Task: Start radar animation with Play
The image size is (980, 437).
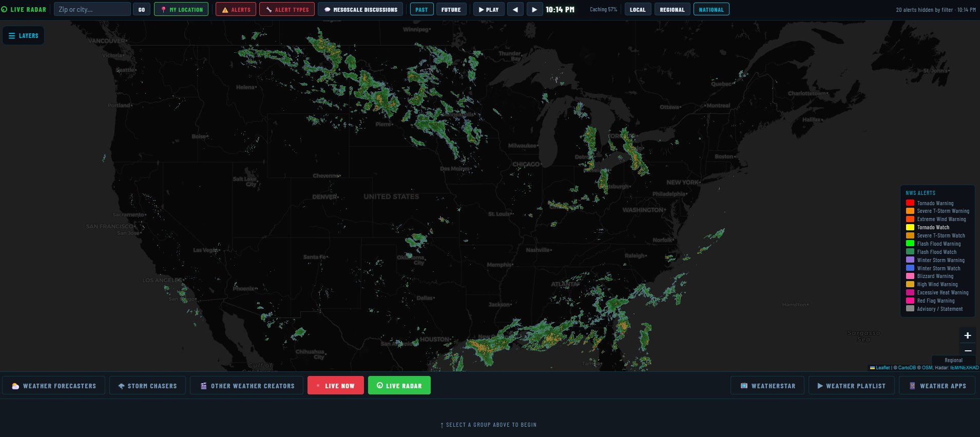Action: 489,9
